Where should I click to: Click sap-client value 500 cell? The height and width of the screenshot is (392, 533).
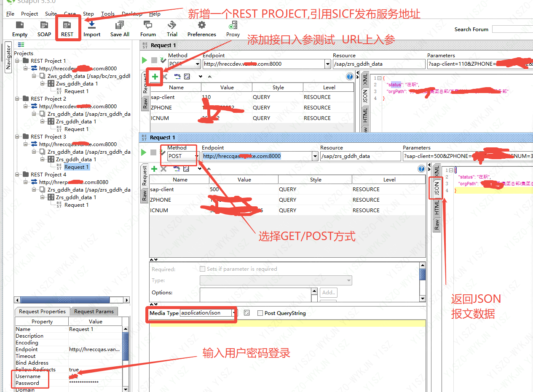[244, 189]
